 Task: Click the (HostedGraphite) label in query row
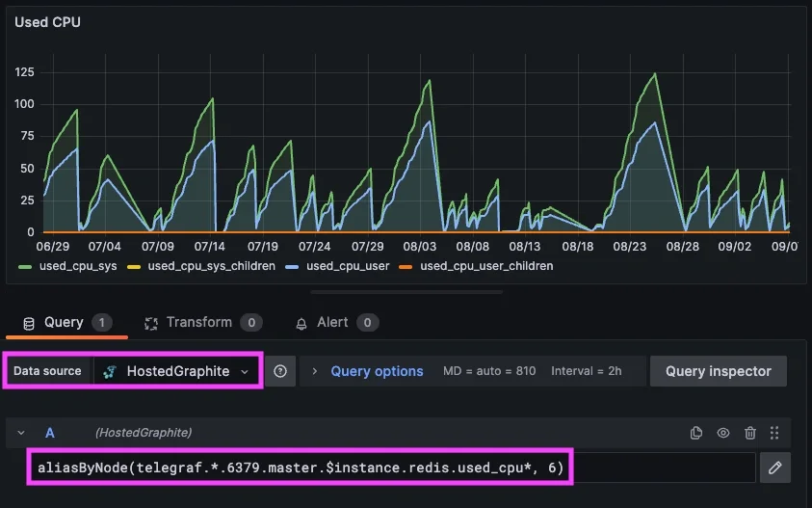pos(144,433)
